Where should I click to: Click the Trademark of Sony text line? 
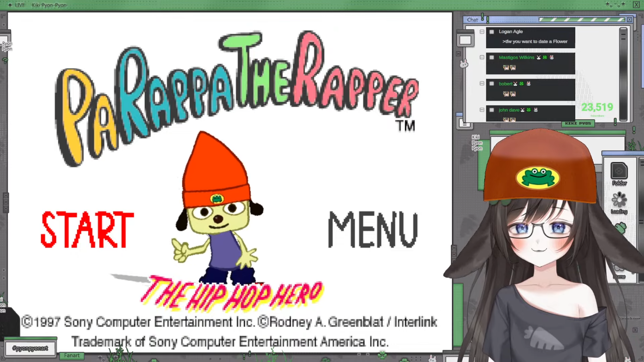coord(229,342)
